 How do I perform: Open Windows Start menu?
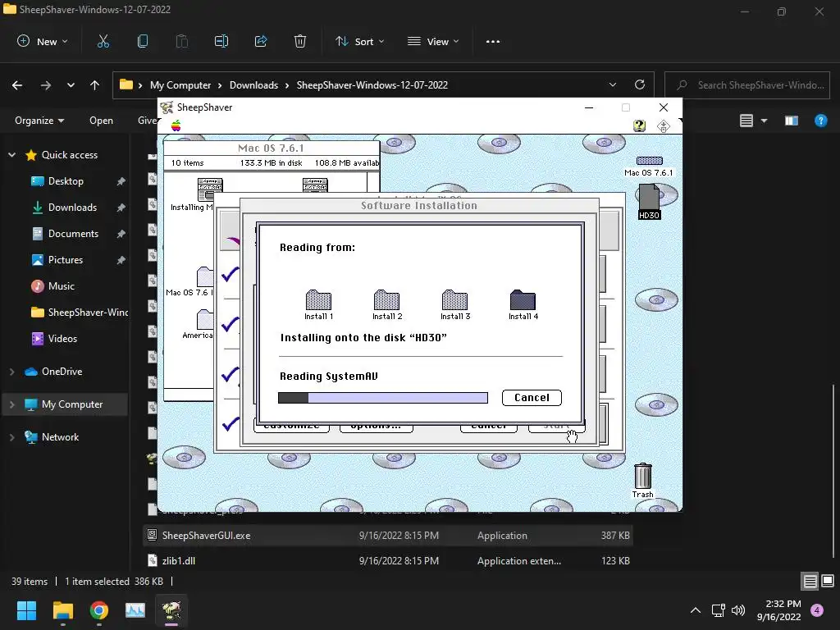point(26,610)
